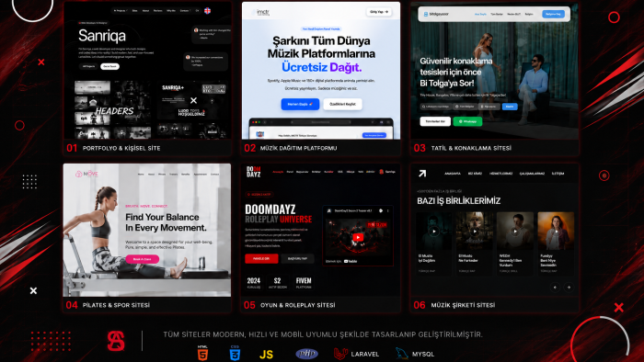
Task: Click the UK flag language icon on Sanriqa site
Action: pyautogui.click(x=207, y=11)
